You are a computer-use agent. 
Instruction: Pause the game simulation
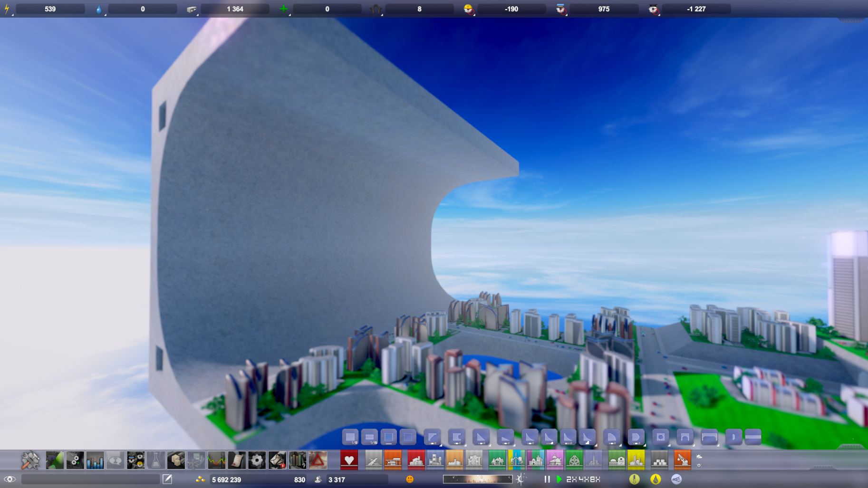(547, 479)
